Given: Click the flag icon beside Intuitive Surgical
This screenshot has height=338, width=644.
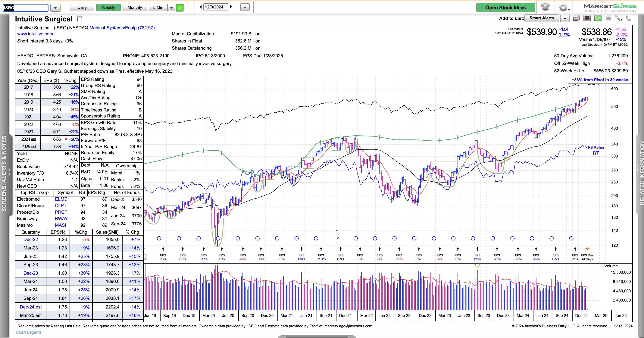Looking at the screenshot, I should pos(80,19).
